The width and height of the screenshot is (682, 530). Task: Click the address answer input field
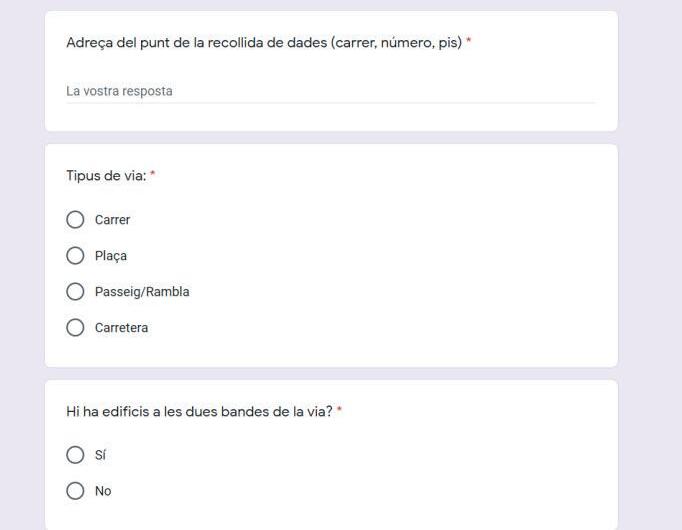[x=330, y=91]
